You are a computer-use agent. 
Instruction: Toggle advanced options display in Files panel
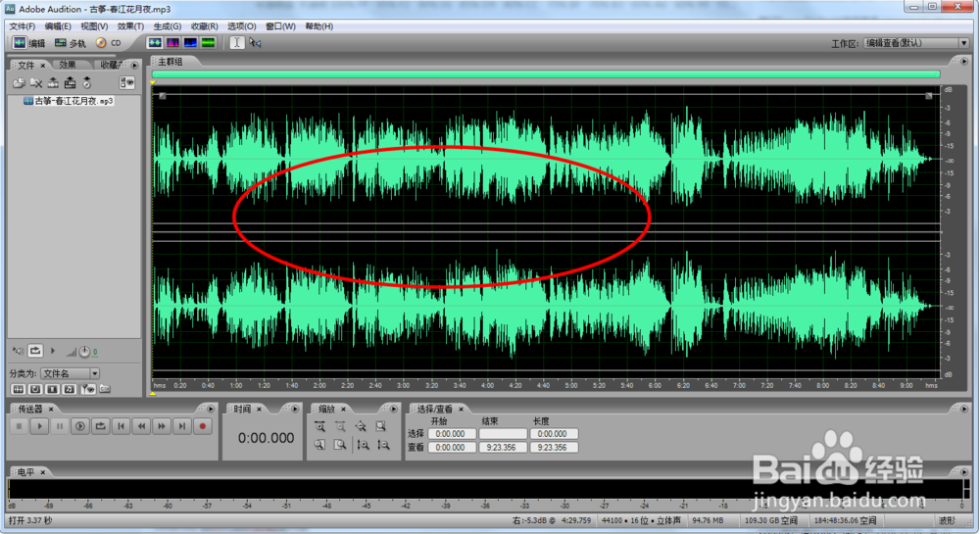pyautogui.click(x=126, y=82)
